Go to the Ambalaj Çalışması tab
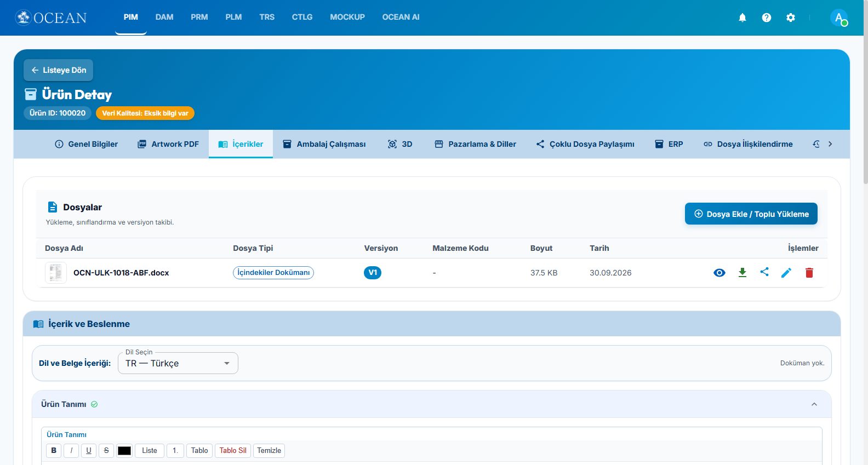 click(x=324, y=144)
